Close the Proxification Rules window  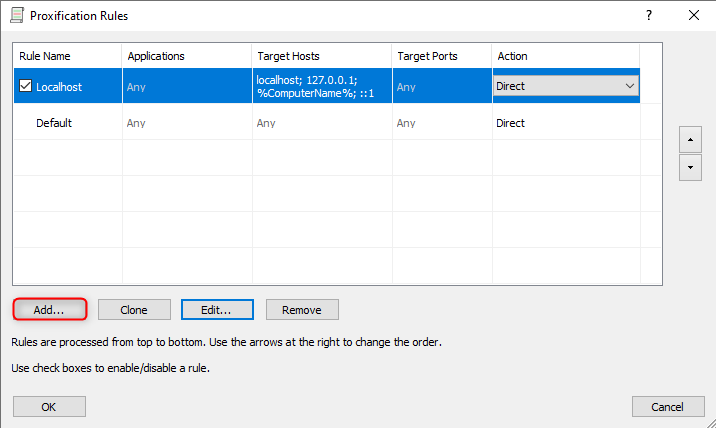pos(694,16)
